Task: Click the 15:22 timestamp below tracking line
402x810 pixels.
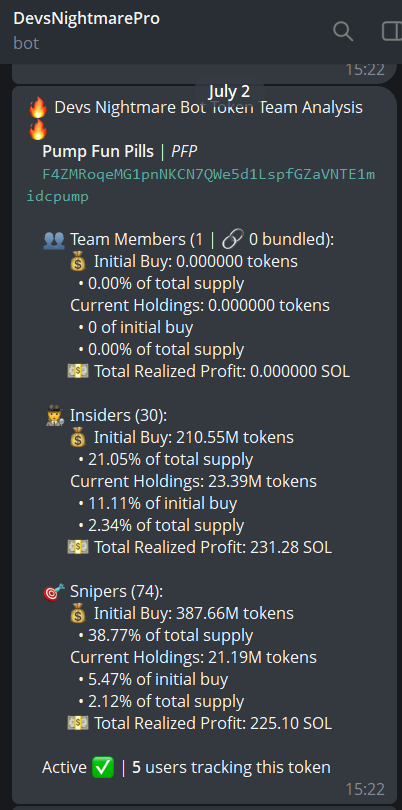Action: [x=365, y=789]
